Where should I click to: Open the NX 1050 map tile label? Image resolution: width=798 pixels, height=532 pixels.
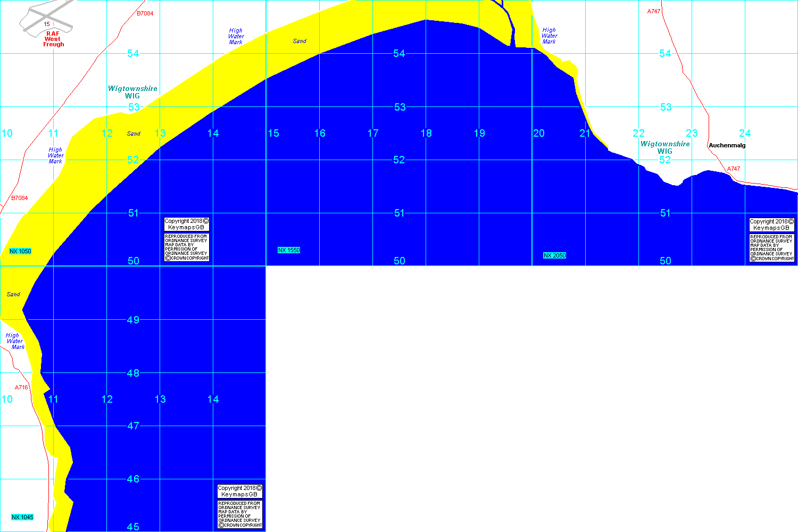[20, 251]
